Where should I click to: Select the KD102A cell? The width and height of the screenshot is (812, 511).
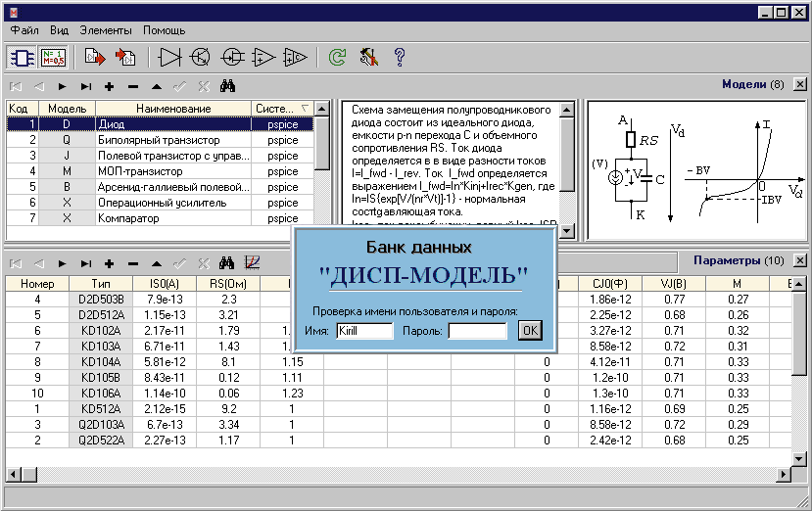[101, 330]
